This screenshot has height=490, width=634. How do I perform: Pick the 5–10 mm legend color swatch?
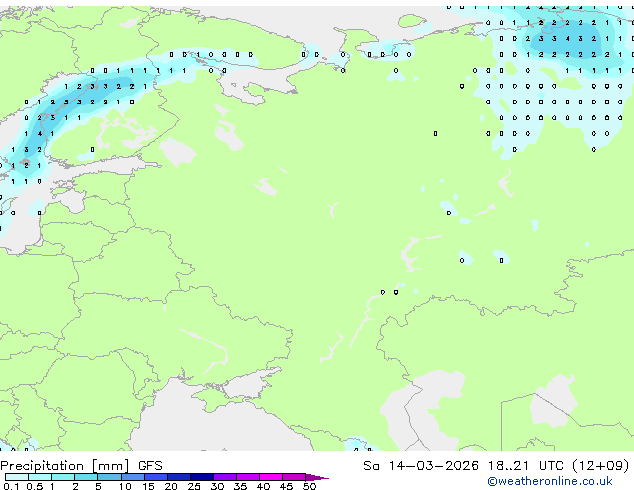pos(110,477)
